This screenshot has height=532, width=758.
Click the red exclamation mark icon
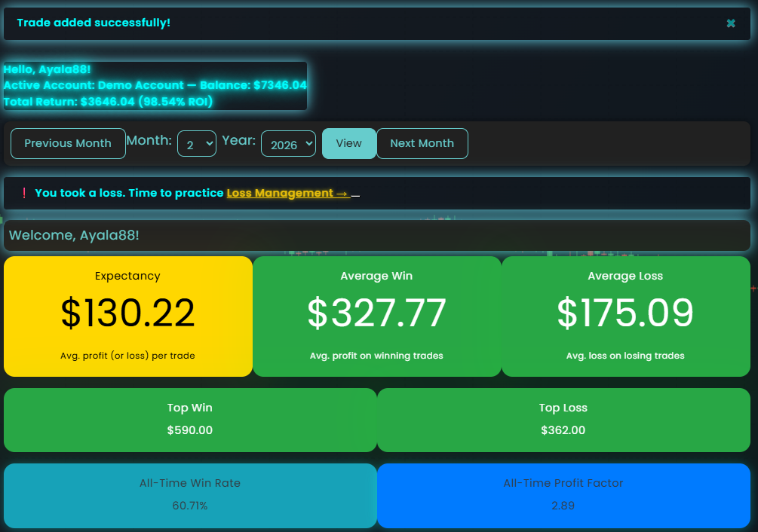24,193
